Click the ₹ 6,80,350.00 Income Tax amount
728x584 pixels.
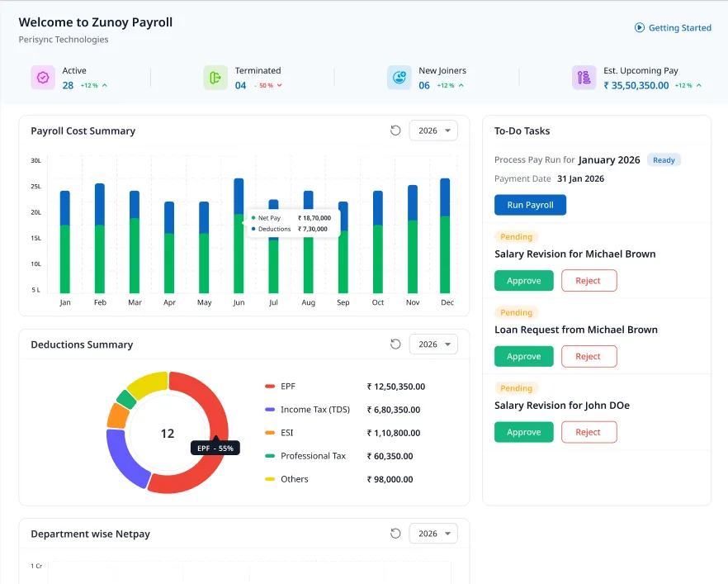coord(394,410)
